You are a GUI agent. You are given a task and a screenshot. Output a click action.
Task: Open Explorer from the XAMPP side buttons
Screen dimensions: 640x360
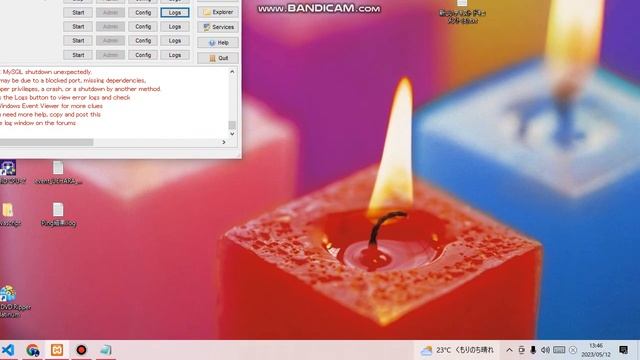pyautogui.click(x=218, y=12)
